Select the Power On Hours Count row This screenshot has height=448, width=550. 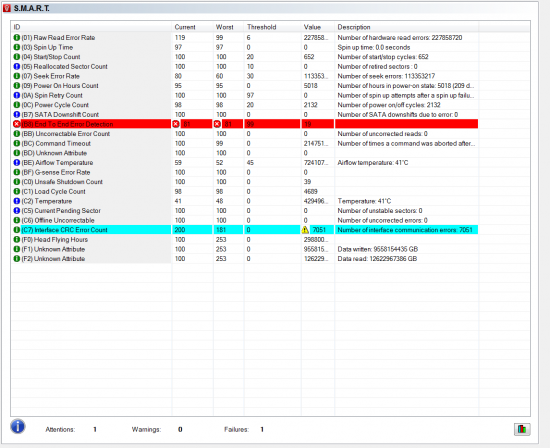(245, 86)
